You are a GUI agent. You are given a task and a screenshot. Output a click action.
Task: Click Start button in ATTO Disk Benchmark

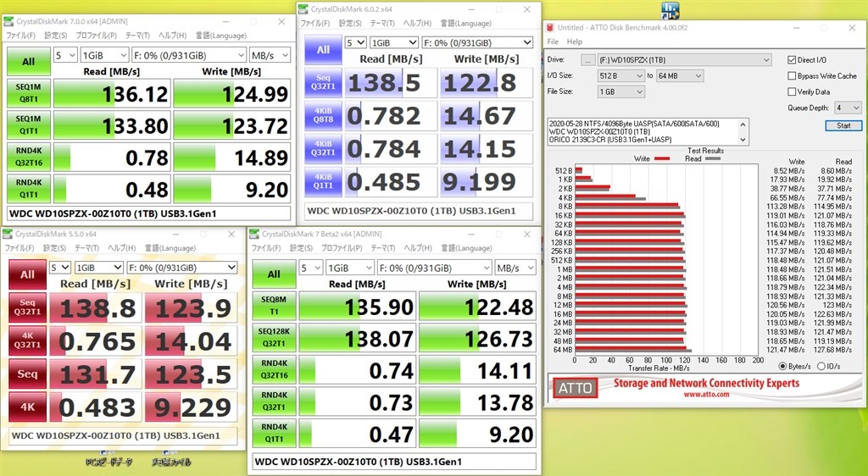click(843, 125)
